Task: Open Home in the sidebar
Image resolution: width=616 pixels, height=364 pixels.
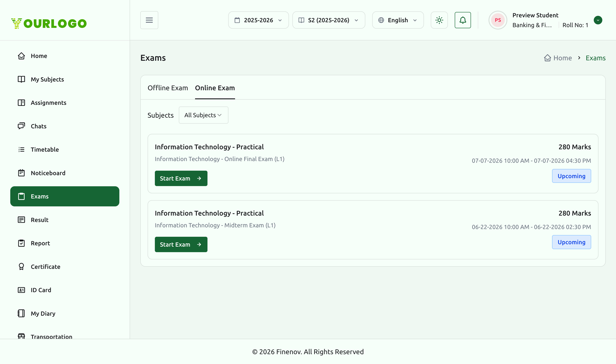Action: 65,56
